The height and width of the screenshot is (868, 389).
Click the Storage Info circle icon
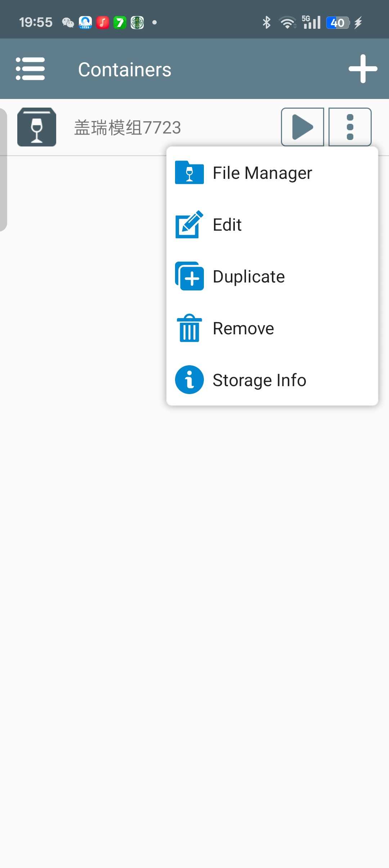pos(189,380)
